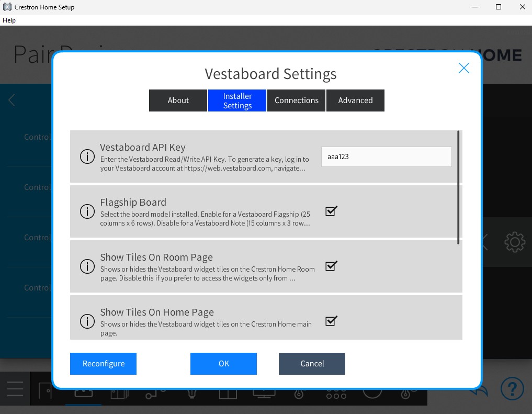Screen dimensions: 532x414
Task: Select the light bulb icon in the bottom toolbar
Action: pos(192,394)
